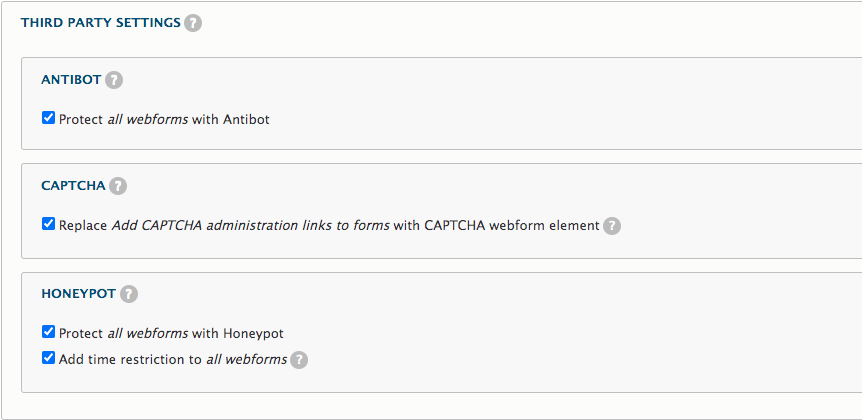Uncheck the Add time restriction checkbox
The image size is (862, 420).
pyautogui.click(x=48, y=358)
